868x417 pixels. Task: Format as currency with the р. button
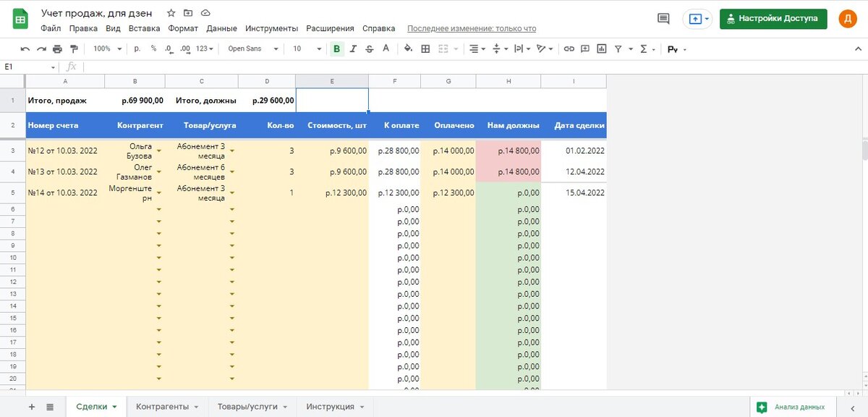pyautogui.click(x=137, y=49)
